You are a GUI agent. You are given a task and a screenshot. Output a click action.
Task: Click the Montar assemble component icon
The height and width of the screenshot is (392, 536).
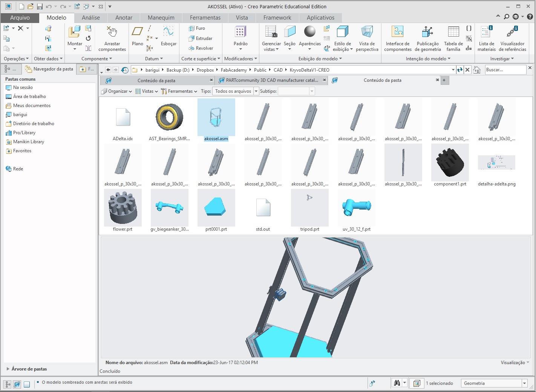(x=75, y=32)
